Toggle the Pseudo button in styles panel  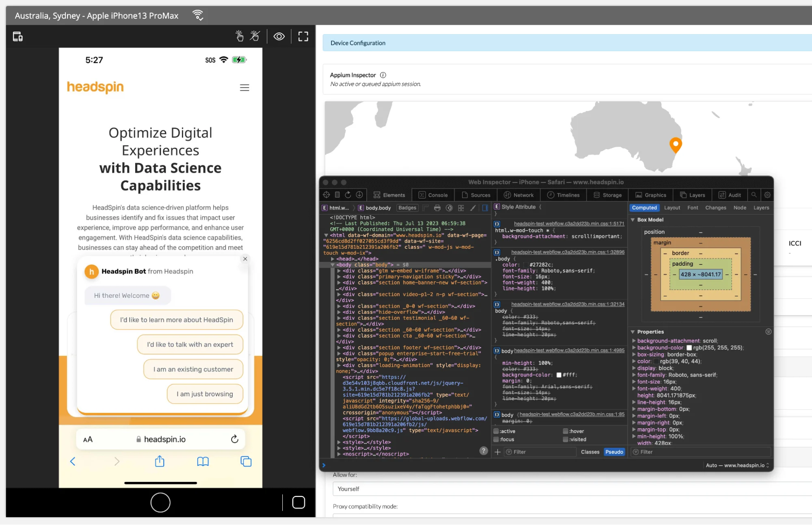click(614, 452)
